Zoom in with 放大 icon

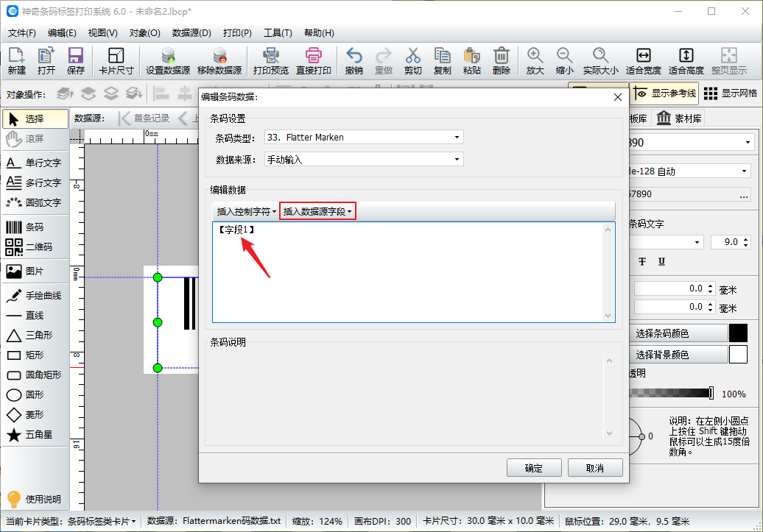[535, 61]
